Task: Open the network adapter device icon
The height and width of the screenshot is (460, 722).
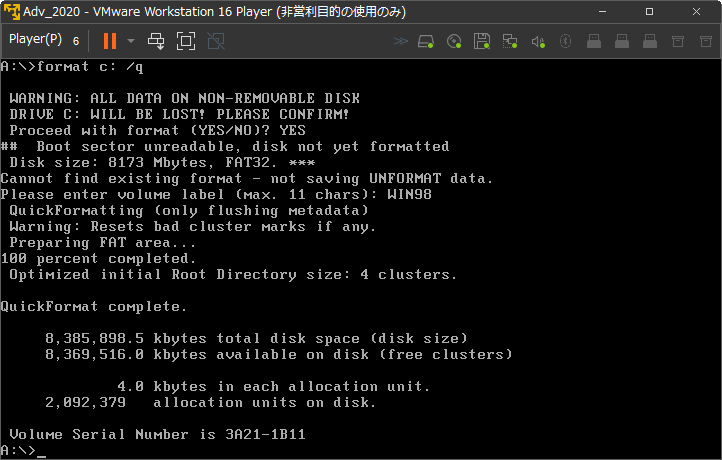Action: coord(510,41)
